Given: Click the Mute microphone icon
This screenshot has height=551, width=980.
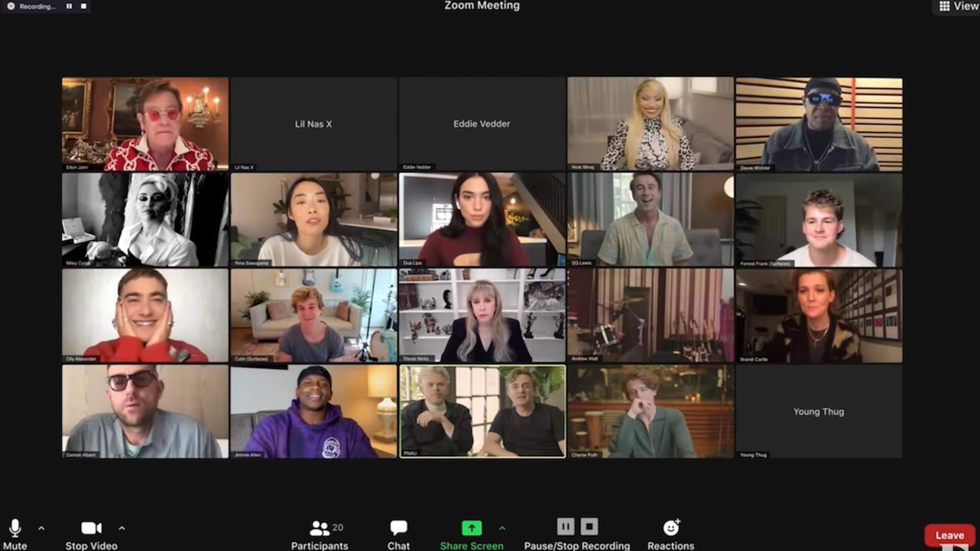Looking at the screenshot, I should [15, 529].
